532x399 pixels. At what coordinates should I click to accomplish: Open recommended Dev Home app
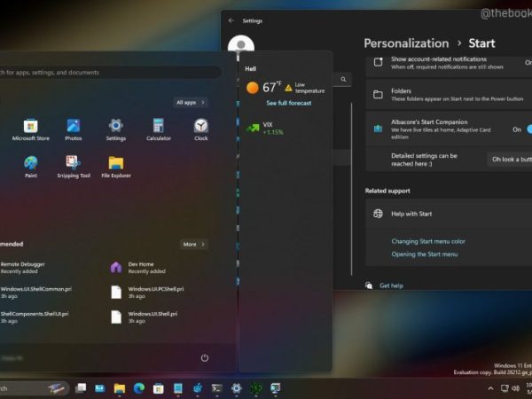point(137,268)
